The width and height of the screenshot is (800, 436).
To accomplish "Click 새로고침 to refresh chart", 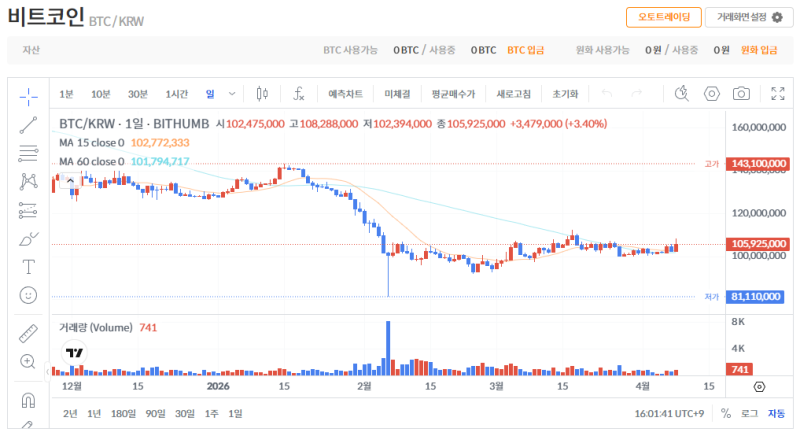I will [514, 94].
